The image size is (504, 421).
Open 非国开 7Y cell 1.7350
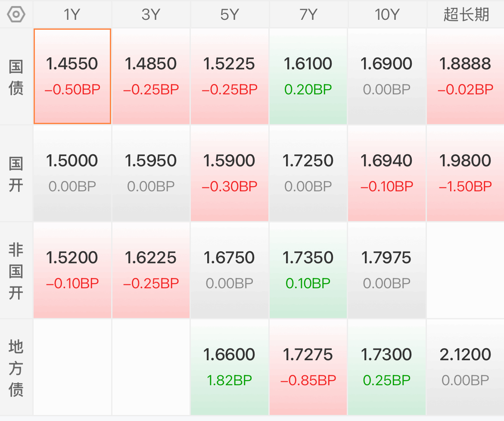click(308, 270)
